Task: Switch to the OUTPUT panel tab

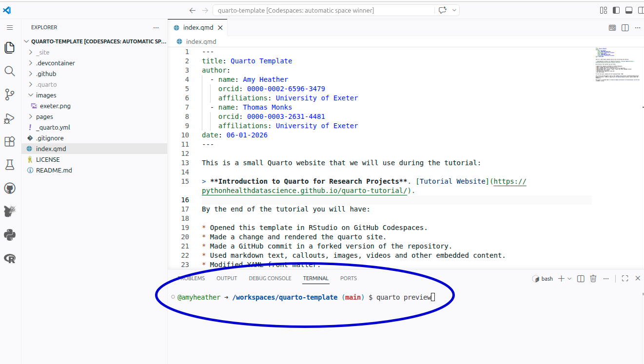Action: tap(227, 278)
